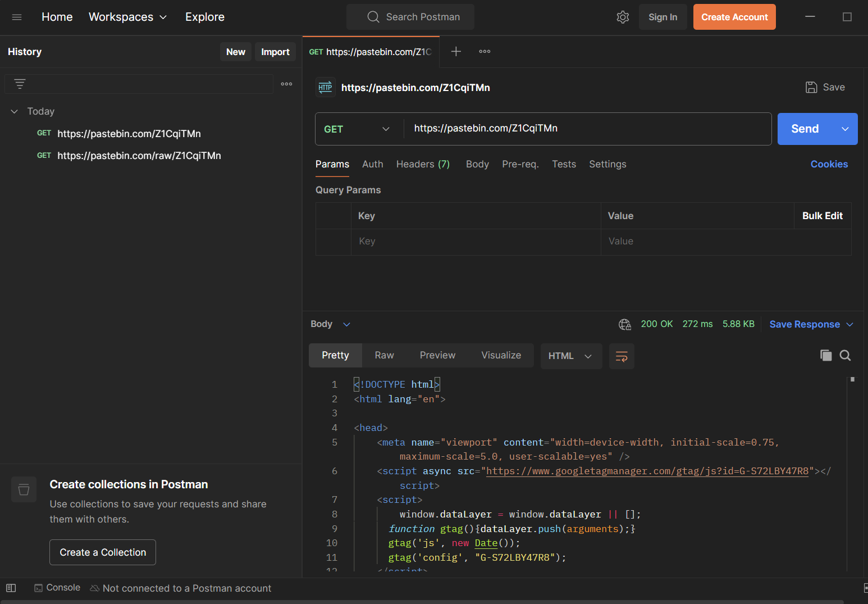Click the hamburger menu icon
Screen dimensions: 868x604
tap(17, 17)
